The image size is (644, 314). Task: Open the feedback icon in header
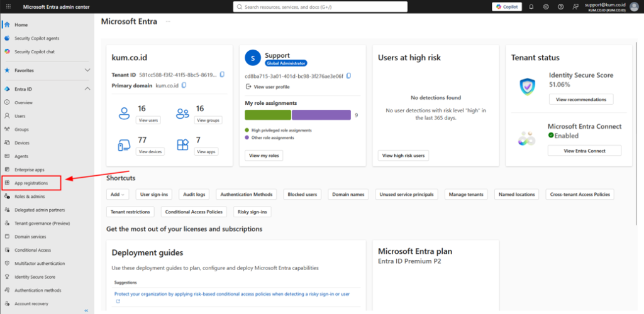click(x=575, y=7)
